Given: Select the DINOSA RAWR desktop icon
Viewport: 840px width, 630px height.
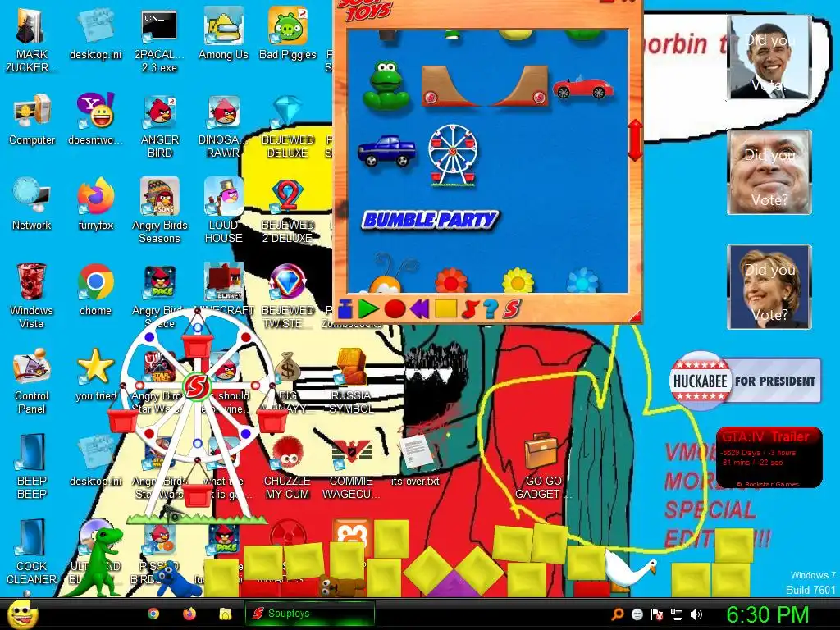Looking at the screenshot, I should point(223,126).
